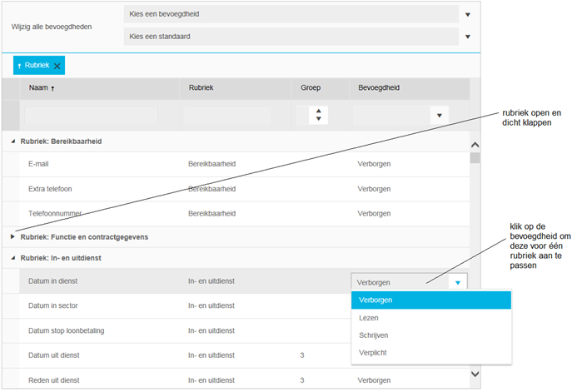Open the 'Kies een standaard' dropdown
572x392 pixels.
pos(467,37)
